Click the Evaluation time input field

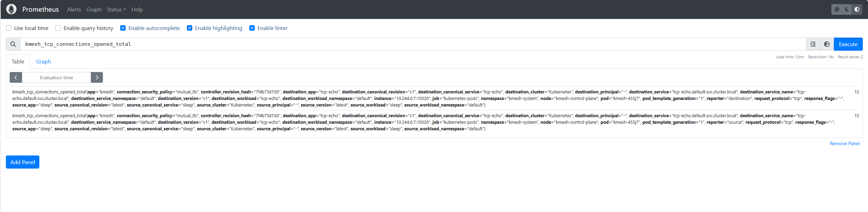pos(56,78)
